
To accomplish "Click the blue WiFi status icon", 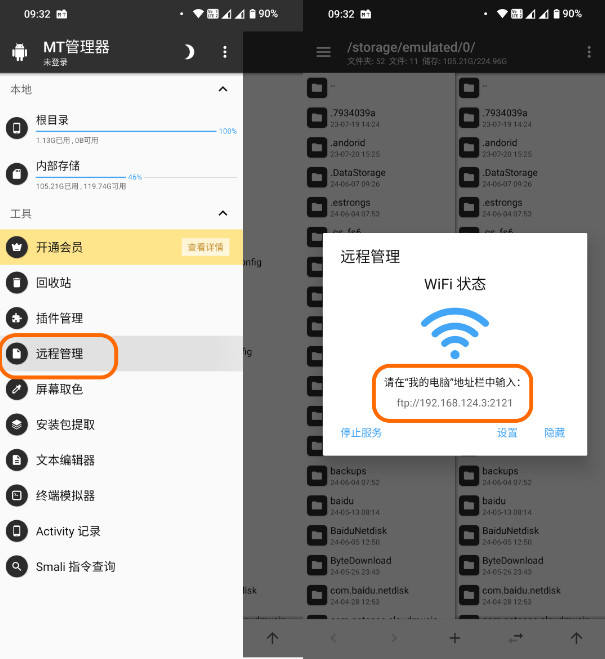I will (x=455, y=333).
